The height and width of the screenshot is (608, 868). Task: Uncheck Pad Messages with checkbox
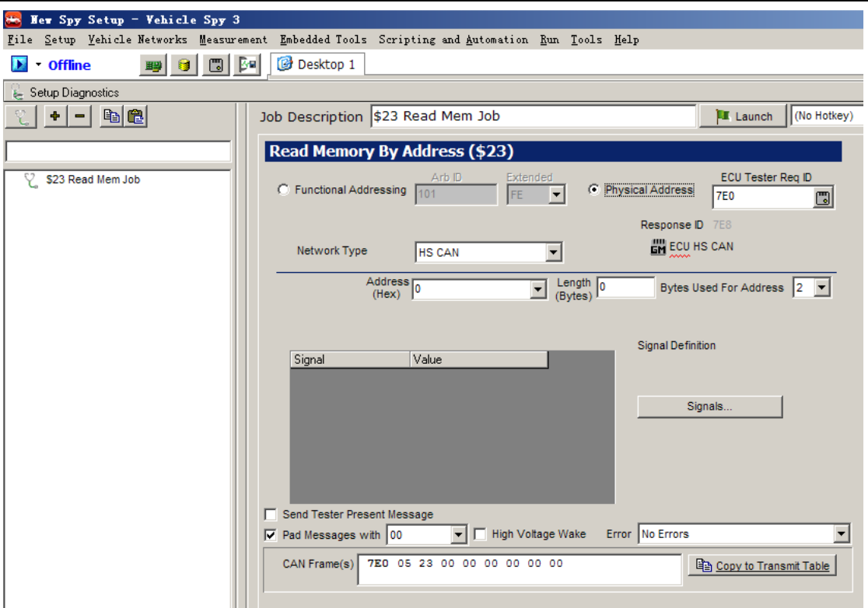pos(271,535)
